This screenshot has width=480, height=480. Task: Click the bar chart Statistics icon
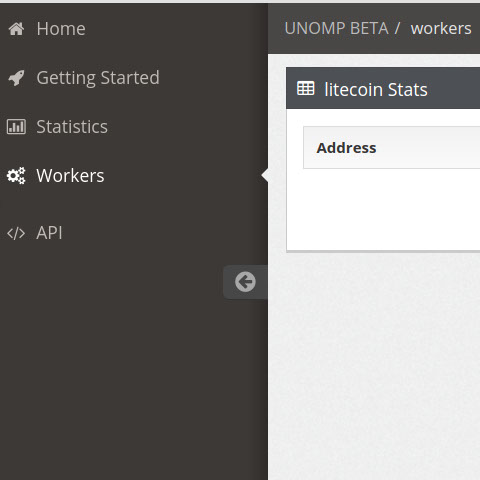pos(16,127)
